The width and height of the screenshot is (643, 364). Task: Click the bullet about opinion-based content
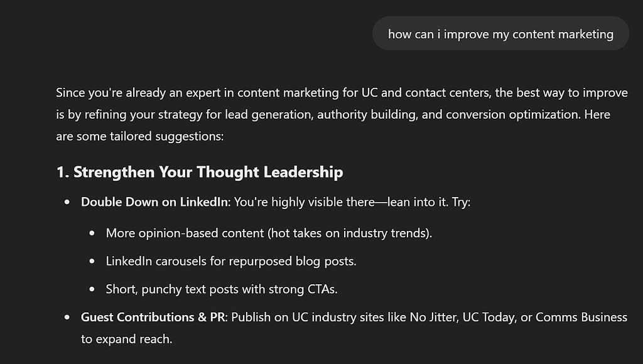click(269, 233)
